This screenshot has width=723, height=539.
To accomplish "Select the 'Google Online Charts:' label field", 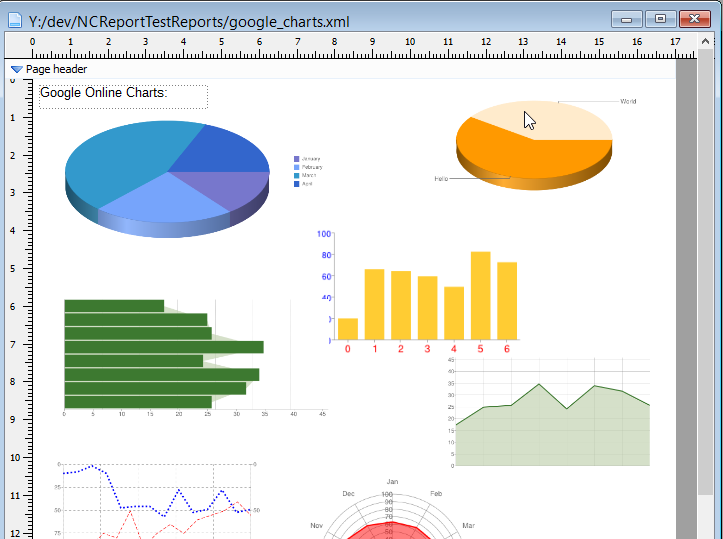I will [124, 97].
